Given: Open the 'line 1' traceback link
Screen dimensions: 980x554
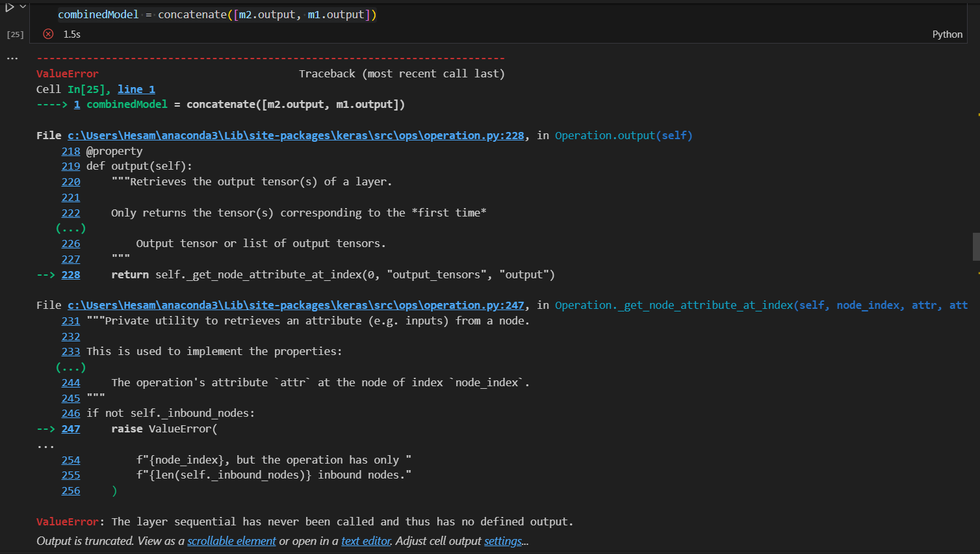Looking at the screenshot, I should click(136, 89).
